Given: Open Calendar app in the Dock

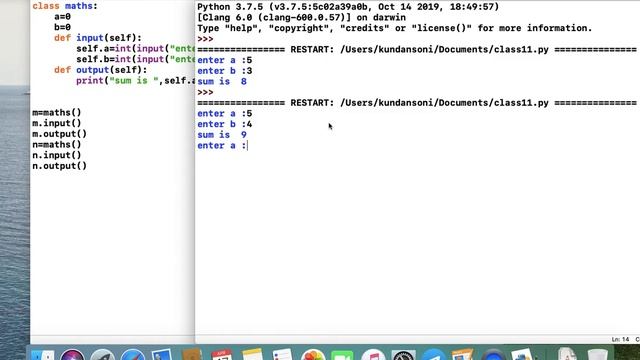Looking at the screenshot, I should tap(222, 354).
